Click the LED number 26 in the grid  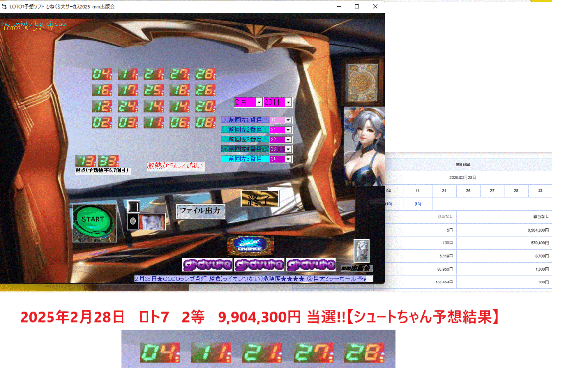pos(206,90)
